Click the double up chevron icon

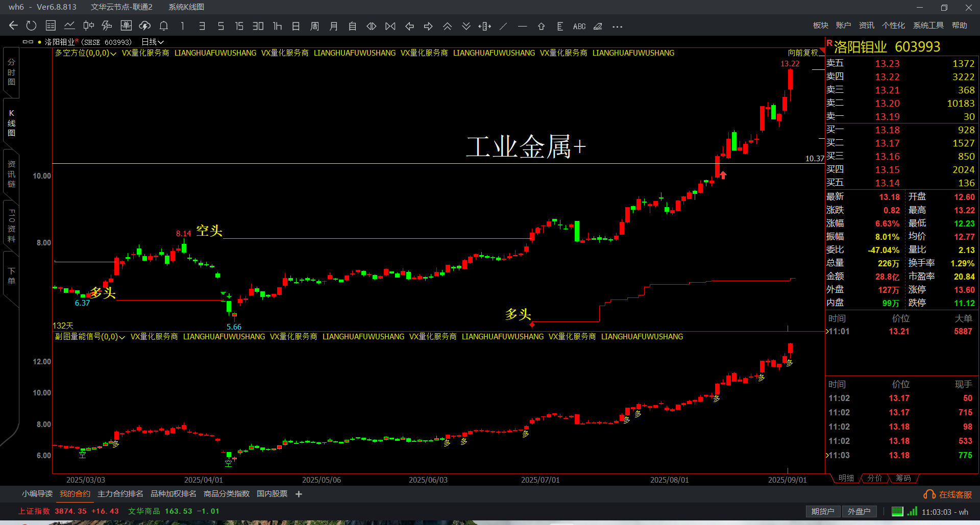pyautogui.click(x=447, y=26)
